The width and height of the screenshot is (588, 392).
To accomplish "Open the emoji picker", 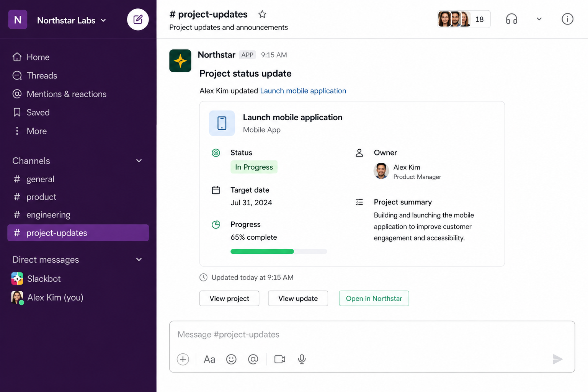I will pos(231,359).
